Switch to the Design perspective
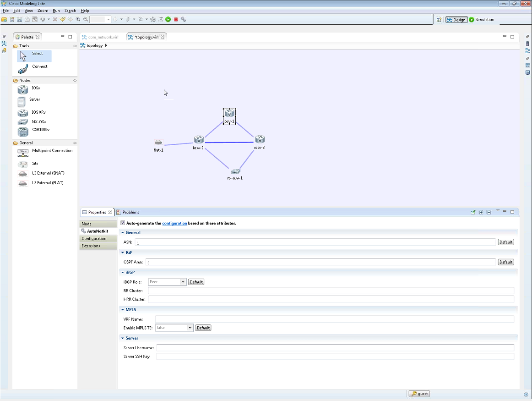The image size is (532, 401). [456, 20]
